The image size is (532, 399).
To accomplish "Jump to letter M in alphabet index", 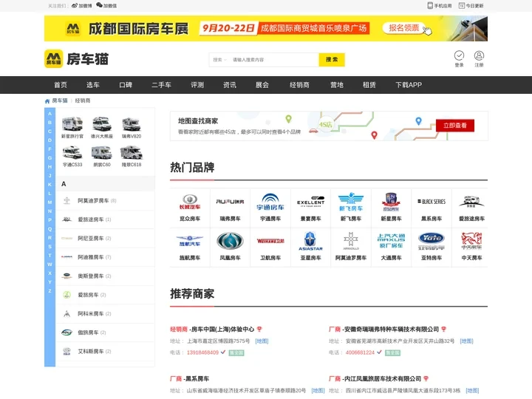I will coord(50,202).
